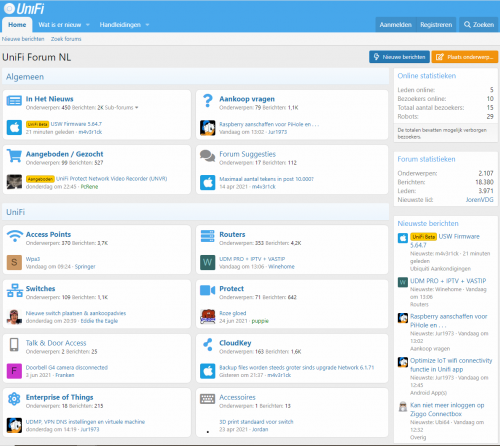Click Zoek forums in the sub navigation
Image resolution: width=500 pixels, height=446 pixels.
pyautogui.click(x=66, y=39)
